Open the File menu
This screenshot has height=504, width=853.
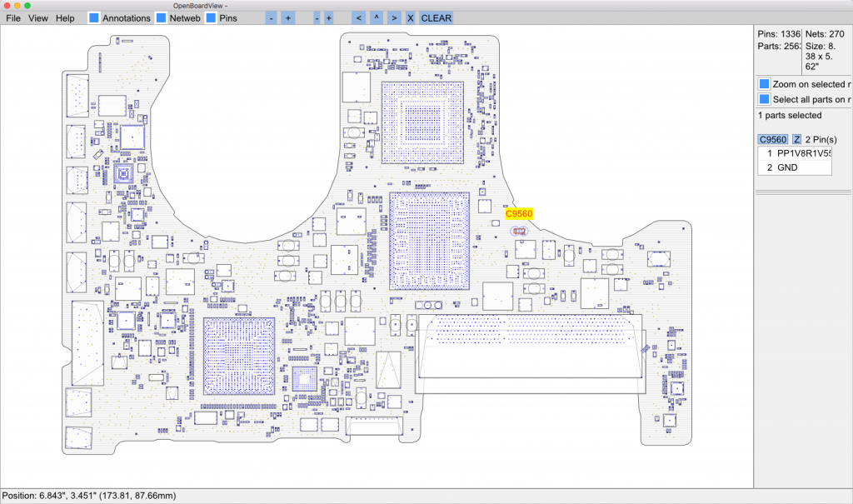(13, 17)
